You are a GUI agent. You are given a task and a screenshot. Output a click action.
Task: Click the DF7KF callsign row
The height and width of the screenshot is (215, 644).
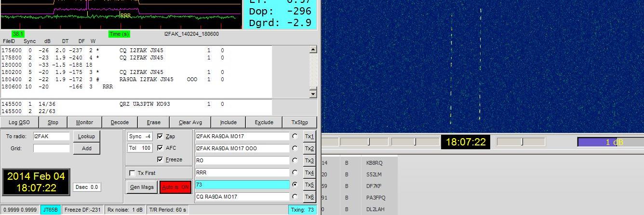coord(374,186)
